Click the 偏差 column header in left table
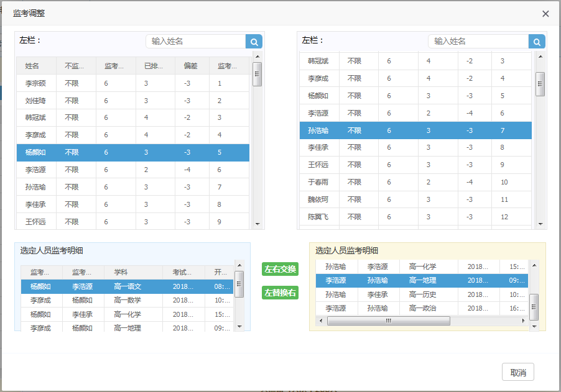This screenshot has height=392, width=561. pyautogui.click(x=192, y=66)
